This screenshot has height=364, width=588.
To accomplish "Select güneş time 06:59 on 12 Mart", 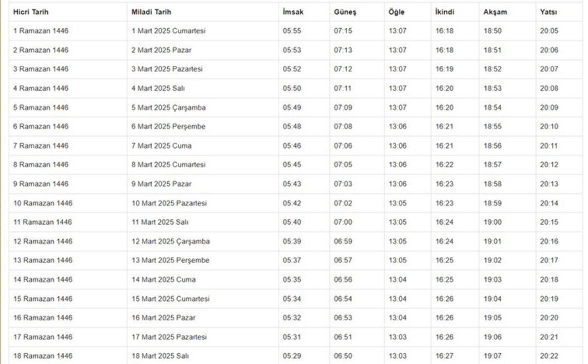I will coord(343,241).
